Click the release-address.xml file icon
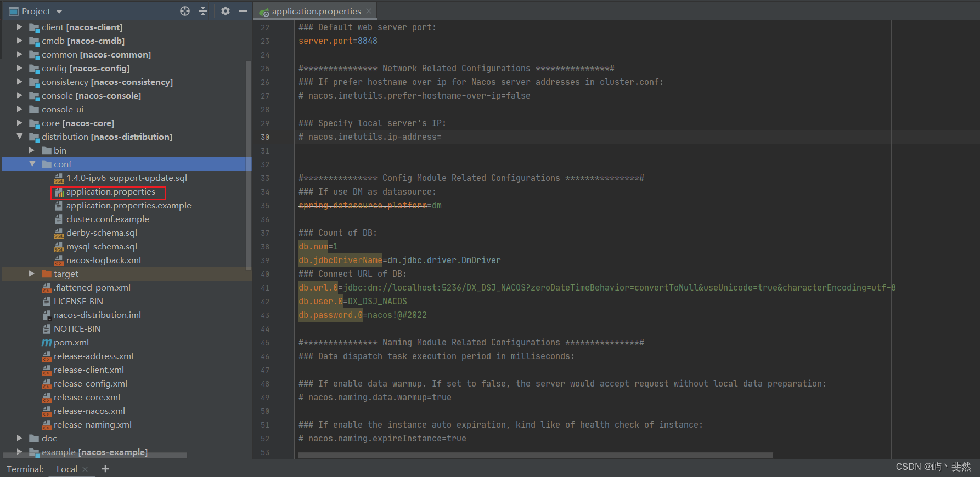Image resolution: width=980 pixels, height=477 pixels. 47,356
